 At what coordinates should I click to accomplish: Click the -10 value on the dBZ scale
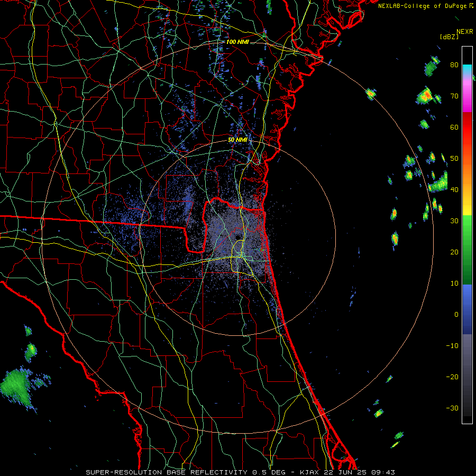[452, 346]
